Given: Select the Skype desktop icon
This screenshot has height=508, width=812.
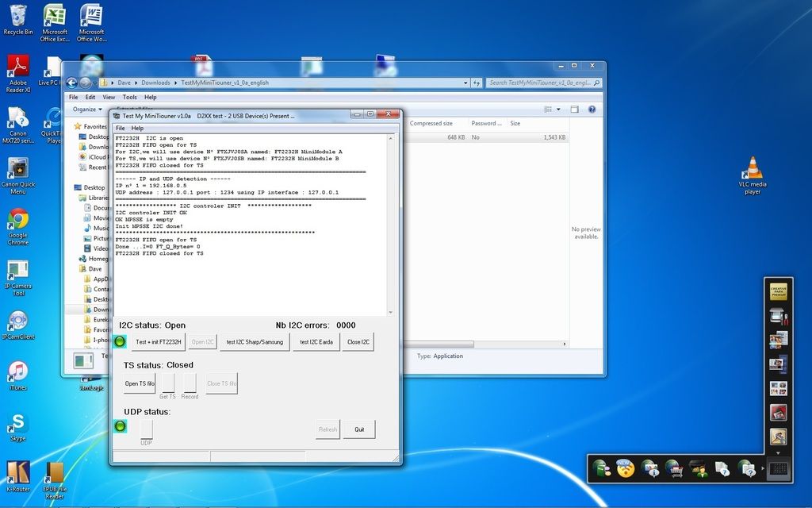Looking at the screenshot, I should pyautogui.click(x=18, y=427).
